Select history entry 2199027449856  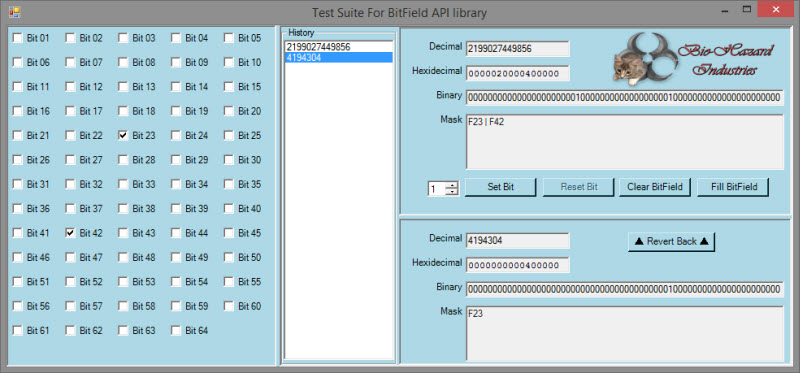tap(339, 47)
